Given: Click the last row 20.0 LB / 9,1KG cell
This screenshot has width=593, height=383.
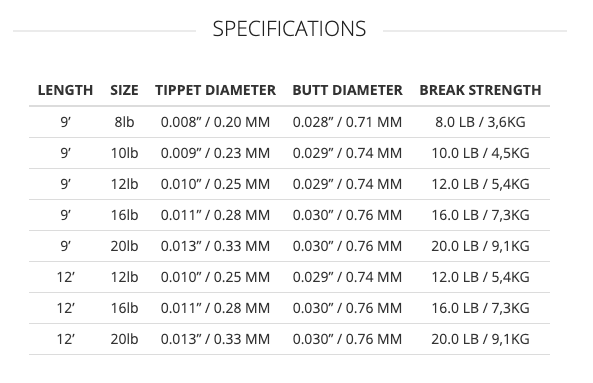Looking at the screenshot, I should pos(480,339).
